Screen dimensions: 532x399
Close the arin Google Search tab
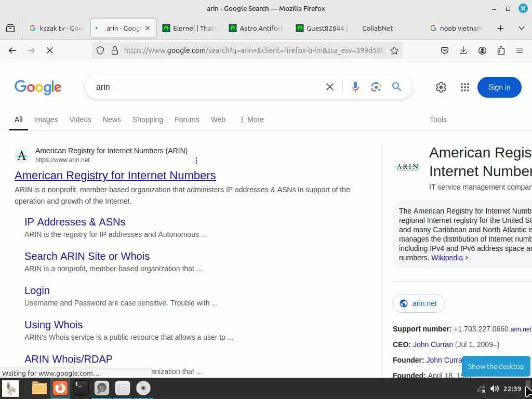147,28
